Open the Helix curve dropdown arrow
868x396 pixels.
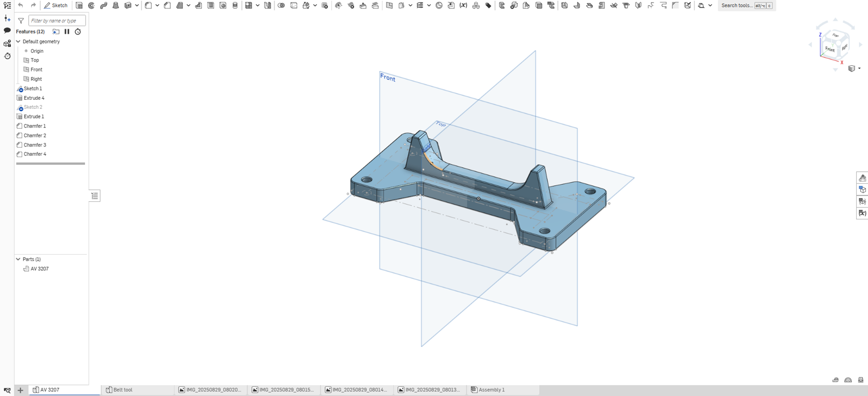(x=429, y=6)
